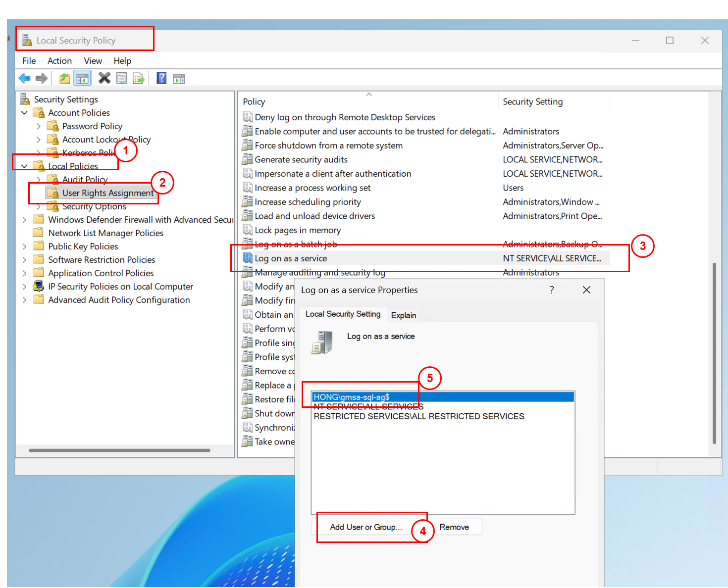This screenshot has width=728, height=588.
Task: Switch to the Explain tab
Action: pyautogui.click(x=403, y=315)
